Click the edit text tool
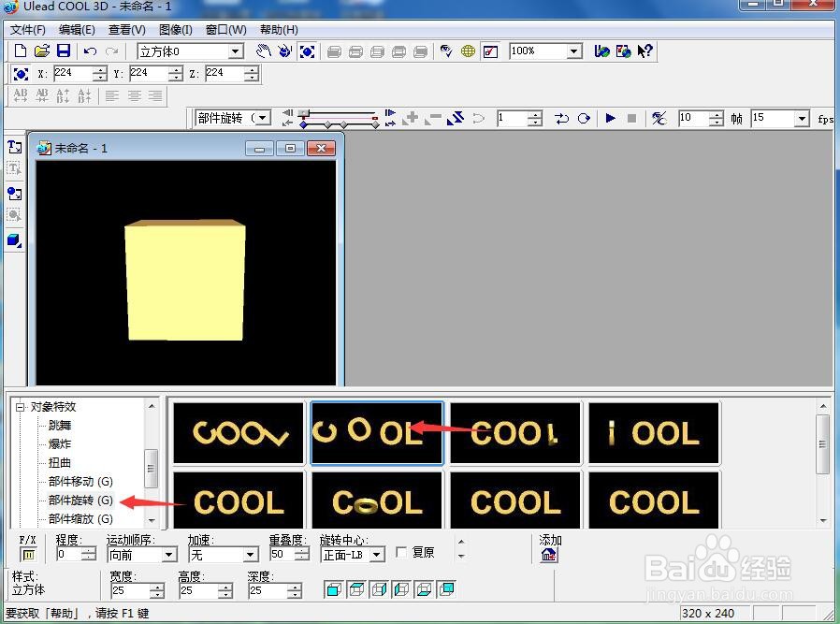 14,169
